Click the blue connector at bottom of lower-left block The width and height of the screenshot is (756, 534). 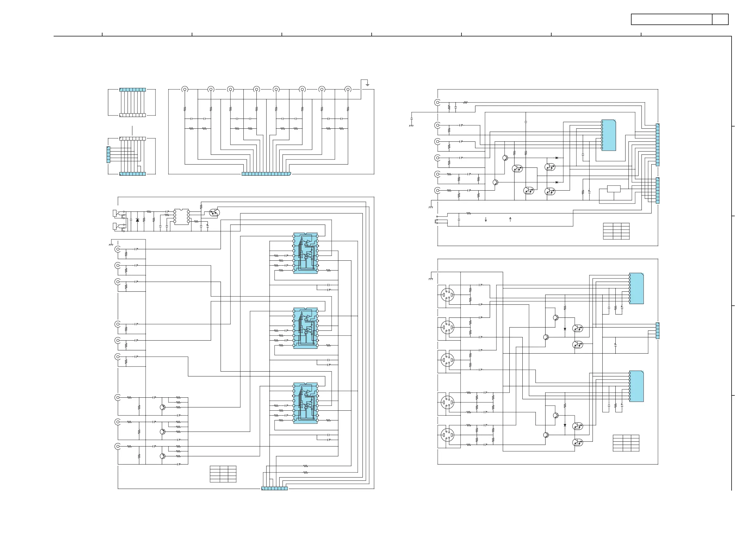pos(274,489)
